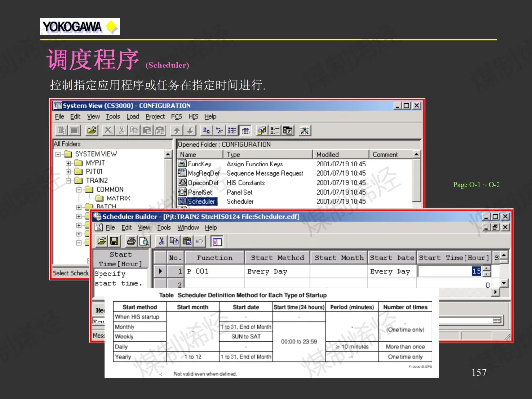Image resolution: width=532 pixels, height=399 pixels.
Task: Click the Paste Shortcut icon in System View toolbar
Action: click(x=160, y=130)
